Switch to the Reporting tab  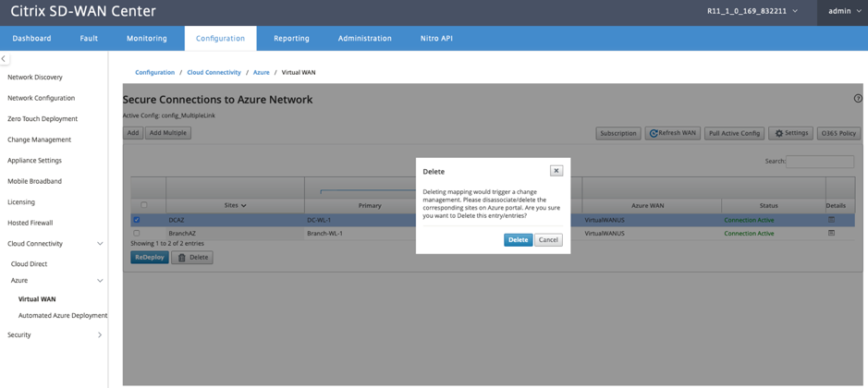(292, 38)
